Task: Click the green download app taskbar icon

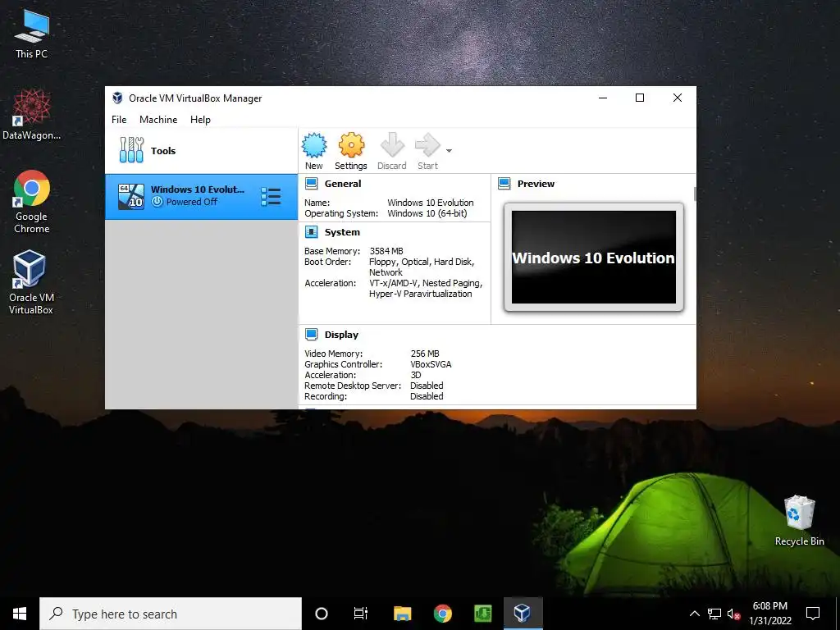Action: pyautogui.click(x=482, y=614)
